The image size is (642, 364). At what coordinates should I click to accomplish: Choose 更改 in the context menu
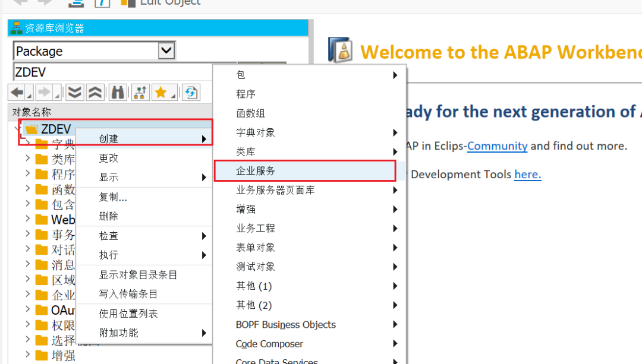click(x=144, y=158)
